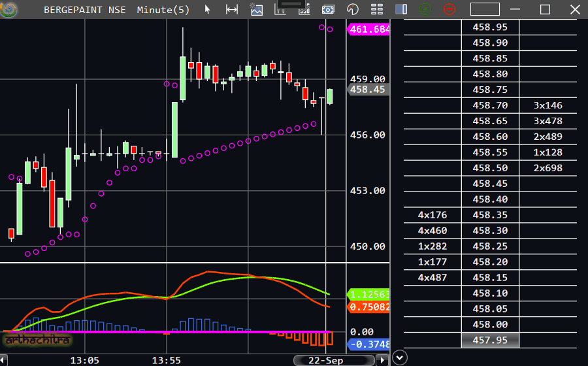The height and width of the screenshot is (366, 588).
Task: Close the chart window
Action: coord(575,9)
